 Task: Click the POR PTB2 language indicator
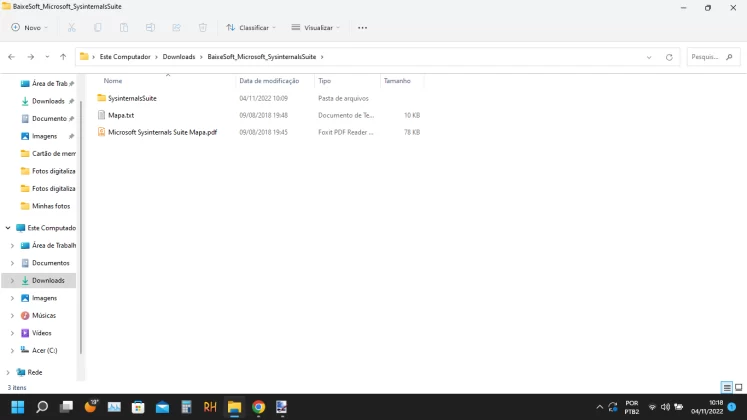(x=632, y=407)
